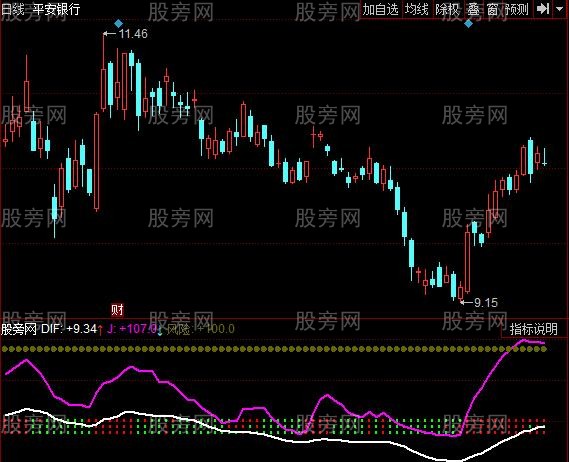Open the 叠 overlay chart button

473,9
